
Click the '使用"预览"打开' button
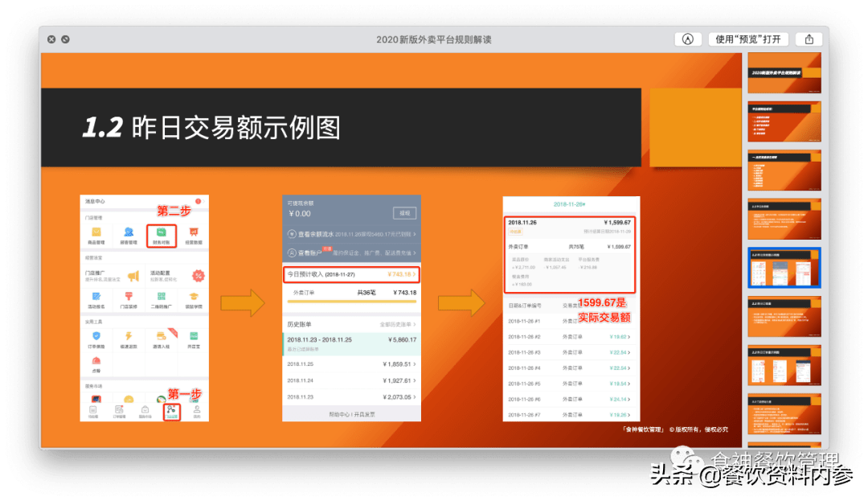(x=748, y=39)
